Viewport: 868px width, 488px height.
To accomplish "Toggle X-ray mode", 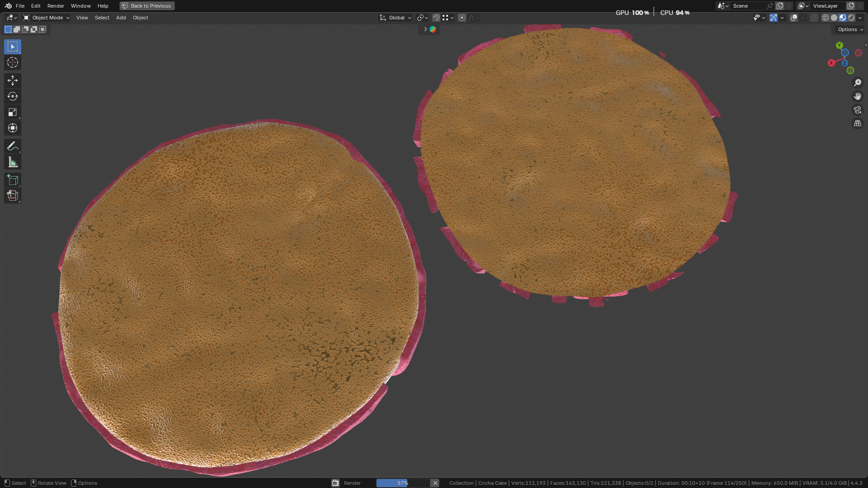I will 814,18.
